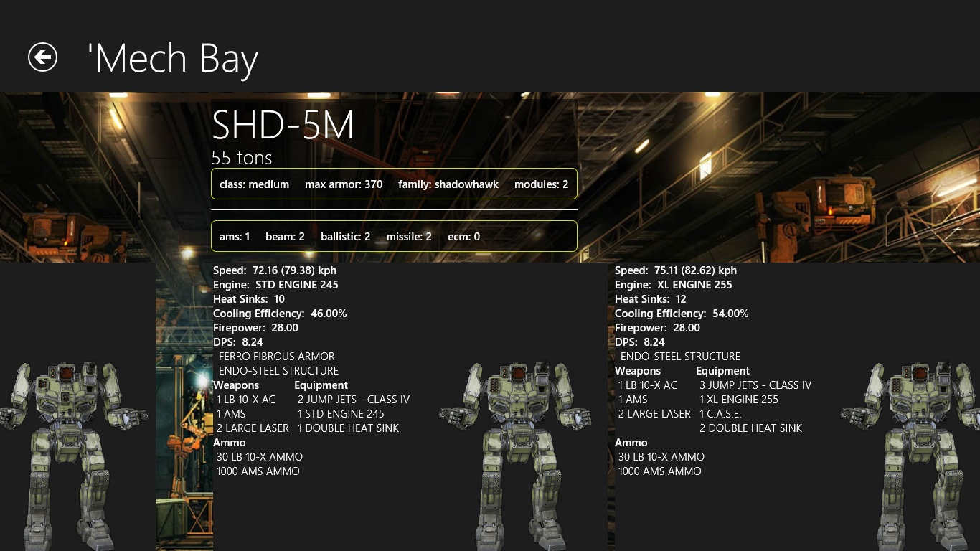This screenshot has width=980, height=551.
Task: Click the ballistic: 2 hardpoint
Action: (x=345, y=236)
